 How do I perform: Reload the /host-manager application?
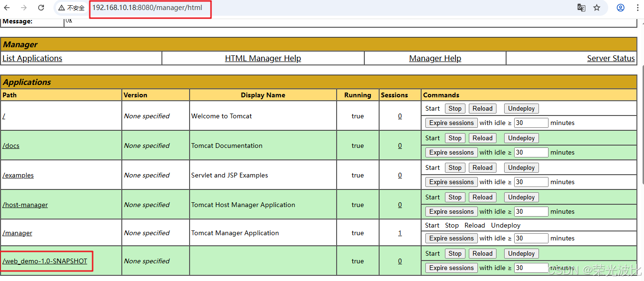point(483,197)
